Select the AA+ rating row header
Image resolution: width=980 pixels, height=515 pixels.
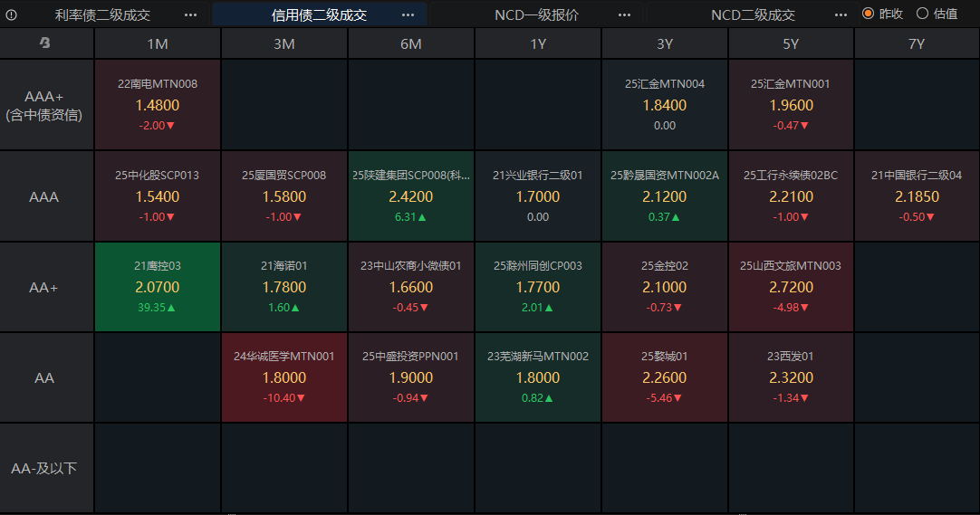click(47, 287)
